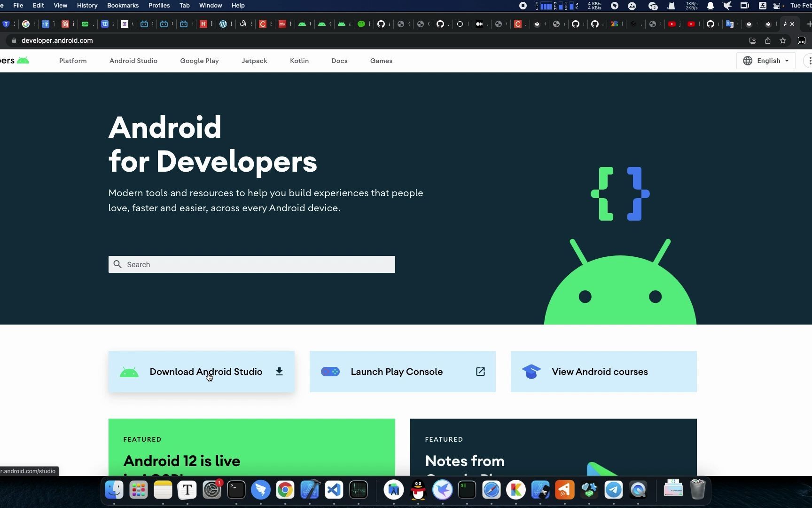
Task: Open the featured Android 12 is live card
Action: pyautogui.click(x=252, y=447)
